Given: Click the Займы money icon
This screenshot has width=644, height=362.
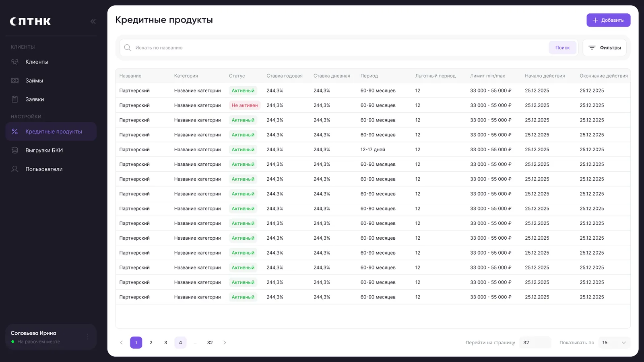Looking at the screenshot, I should tap(15, 80).
